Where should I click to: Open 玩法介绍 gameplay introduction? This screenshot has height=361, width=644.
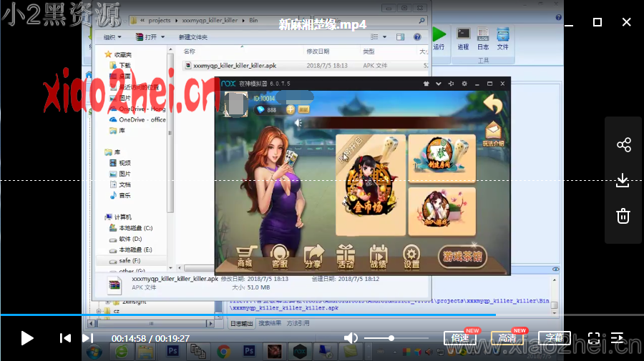coord(493,134)
